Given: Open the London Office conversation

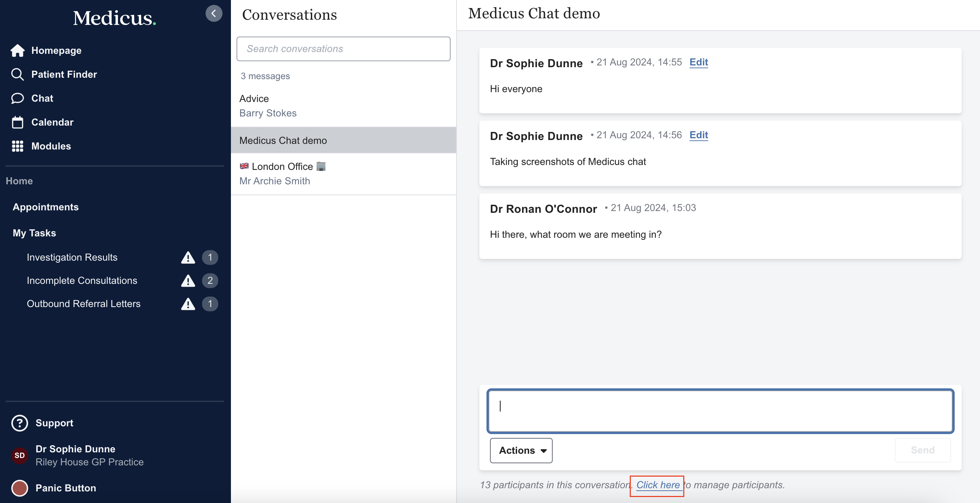Looking at the screenshot, I should pyautogui.click(x=343, y=174).
